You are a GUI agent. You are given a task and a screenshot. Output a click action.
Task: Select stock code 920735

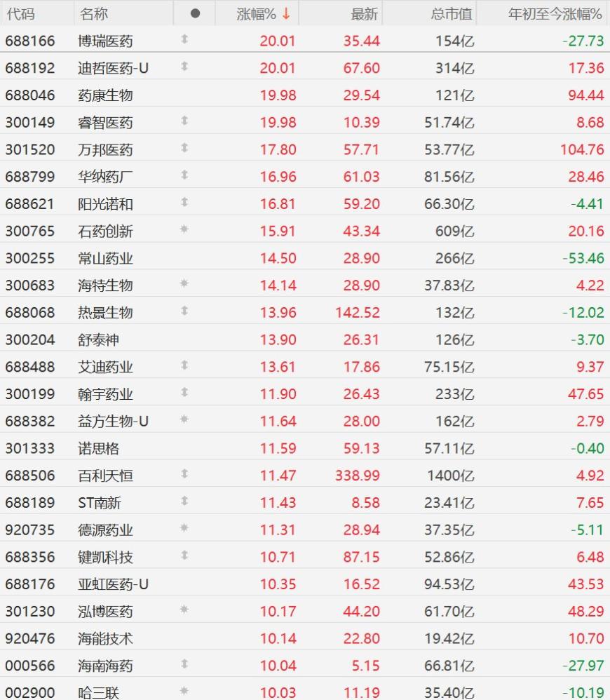click(30, 530)
